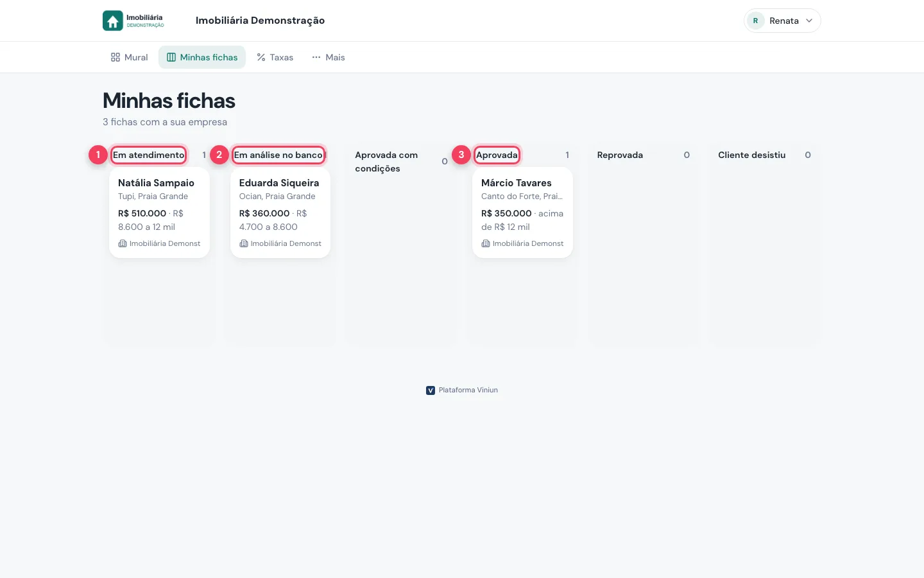Select the Minhas fichas tab
The height and width of the screenshot is (578, 924).
[202, 57]
